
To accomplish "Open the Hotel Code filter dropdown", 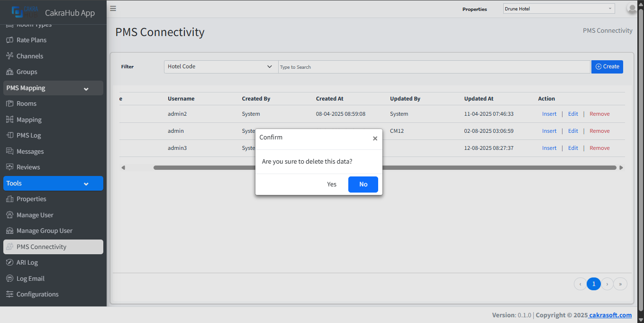I will 220,66.
